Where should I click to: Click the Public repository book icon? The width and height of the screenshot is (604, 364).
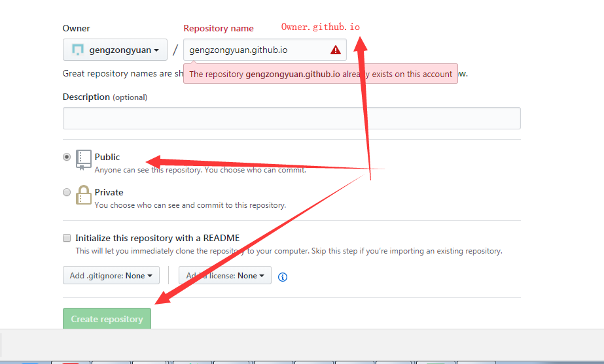pyautogui.click(x=83, y=159)
